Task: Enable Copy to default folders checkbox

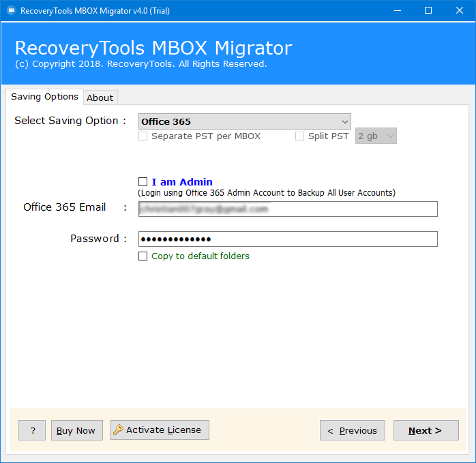Action: [143, 256]
